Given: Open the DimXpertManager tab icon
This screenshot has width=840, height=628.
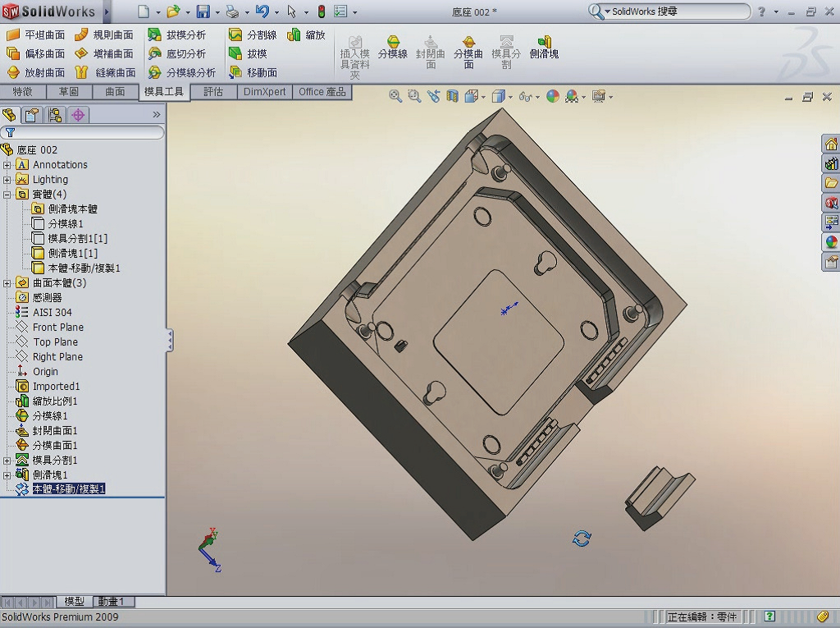Looking at the screenshot, I should pyautogui.click(x=78, y=115).
